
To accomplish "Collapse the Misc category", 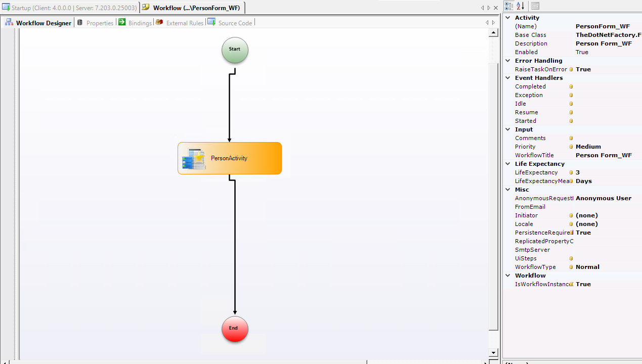I will click(508, 190).
